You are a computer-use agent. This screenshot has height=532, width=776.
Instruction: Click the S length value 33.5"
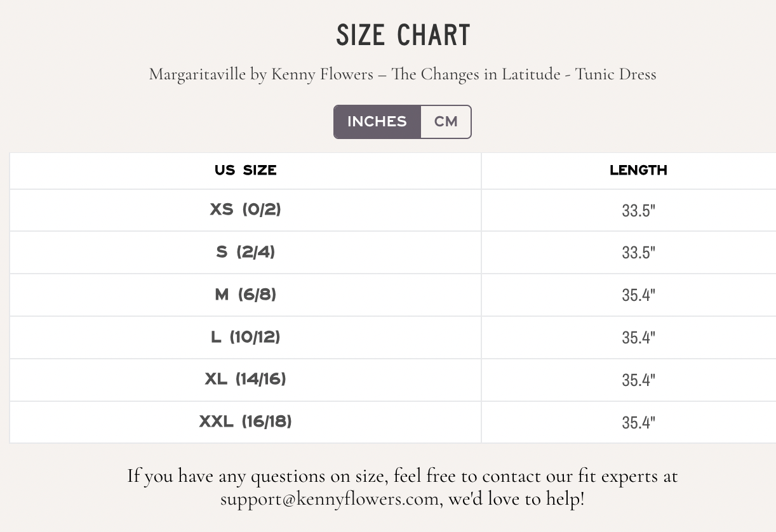638,253
